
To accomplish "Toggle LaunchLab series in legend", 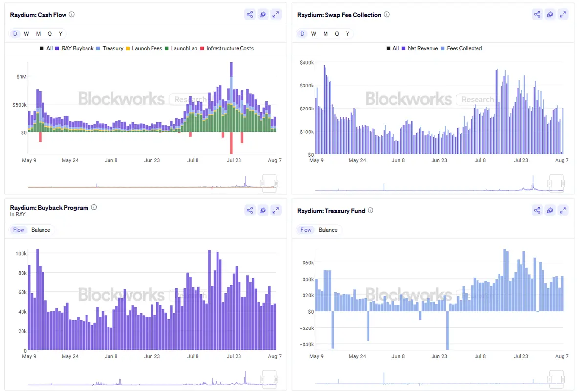I will (181, 48).
